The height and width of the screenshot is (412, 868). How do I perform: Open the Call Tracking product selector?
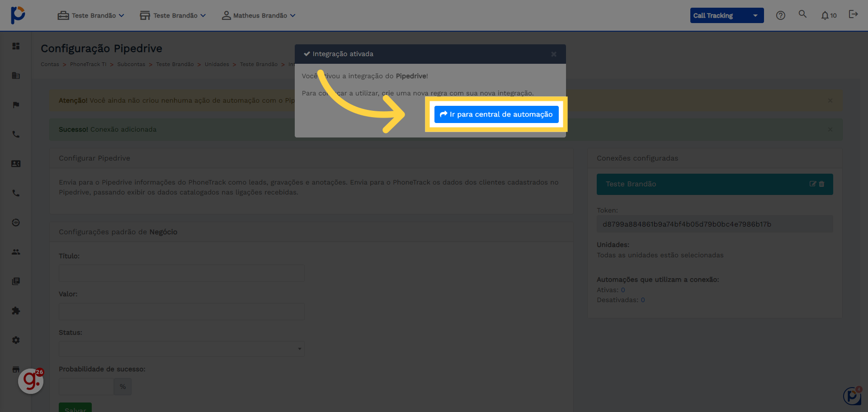(726, 15)
